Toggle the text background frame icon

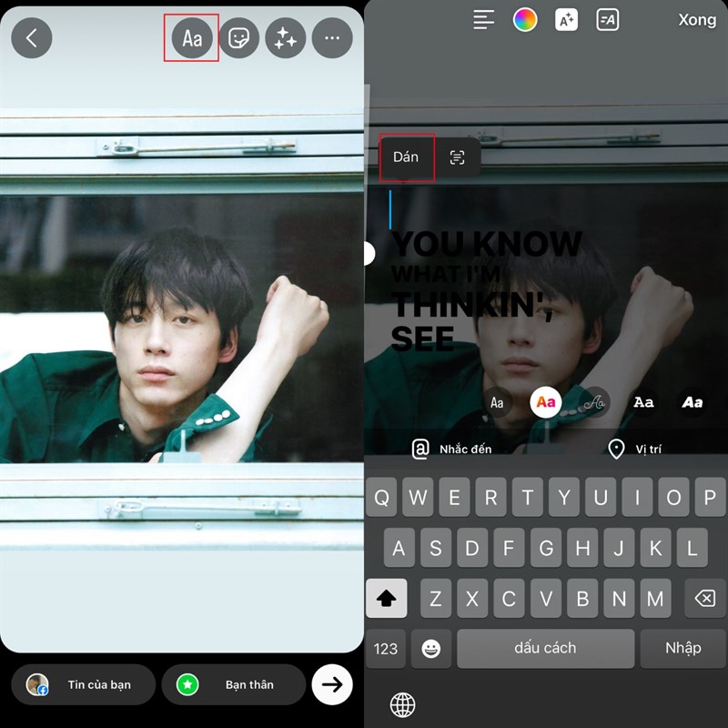607,20
